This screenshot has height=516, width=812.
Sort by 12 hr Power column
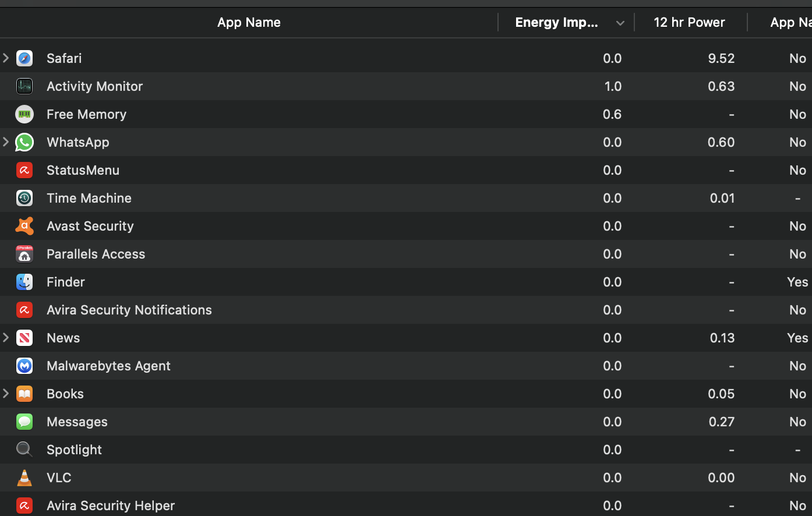(690, 22)
